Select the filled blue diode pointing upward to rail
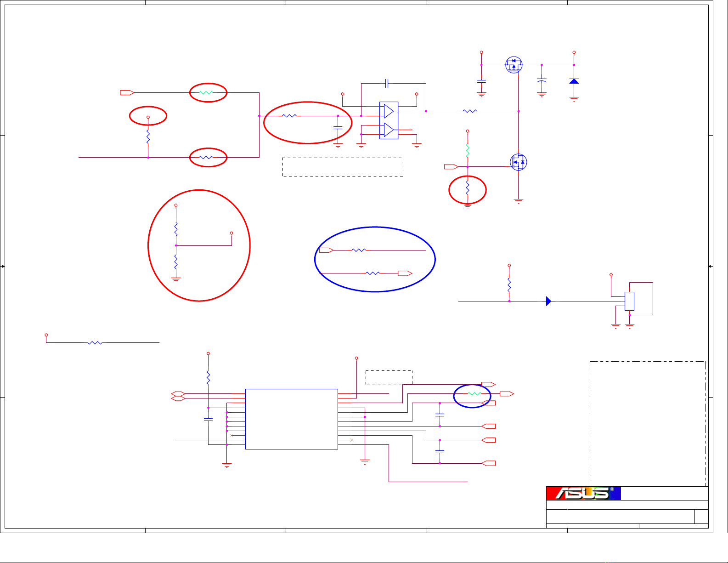 pos(574,81)
